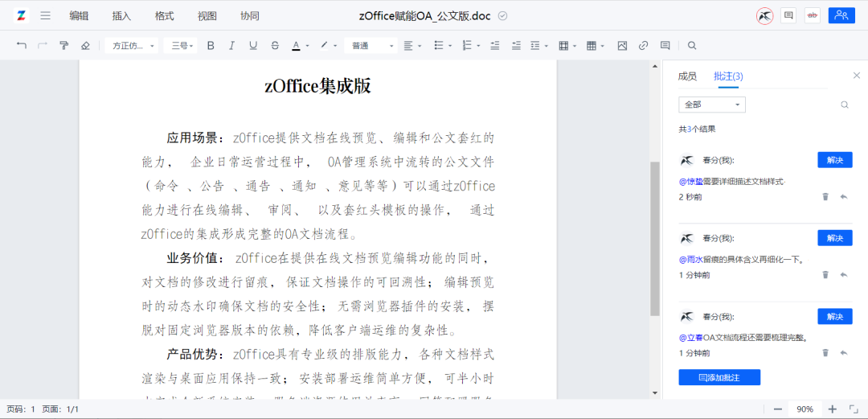Click the numbered list icon
This screenshot has width=868, height=419.
467,46
